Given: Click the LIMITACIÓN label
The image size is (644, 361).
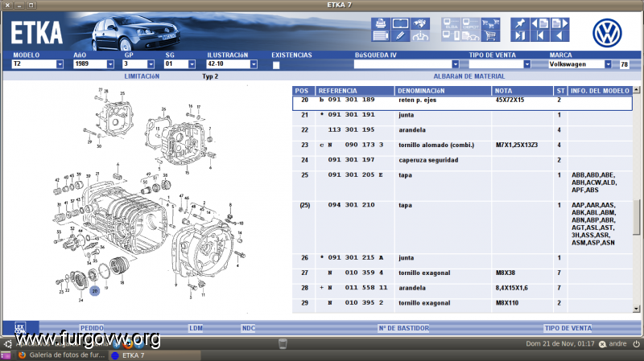Looking at the screenshot, I should [x=142, y=76].
